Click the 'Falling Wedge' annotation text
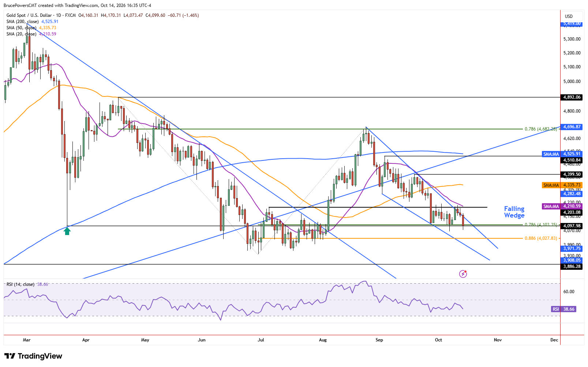The height and width of the screenshot is (367, 588). coord(514,212)
